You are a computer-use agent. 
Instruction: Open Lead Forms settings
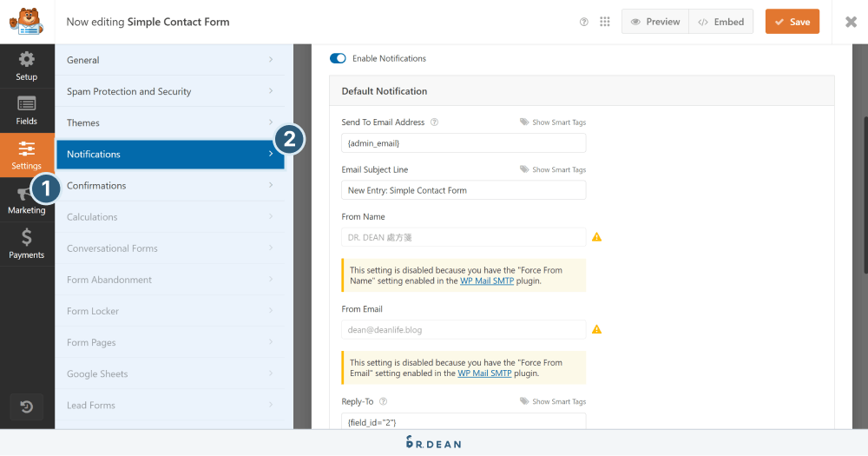coord(170,405)
